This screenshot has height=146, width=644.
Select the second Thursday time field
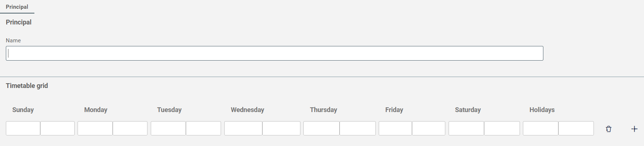(357, 128)
